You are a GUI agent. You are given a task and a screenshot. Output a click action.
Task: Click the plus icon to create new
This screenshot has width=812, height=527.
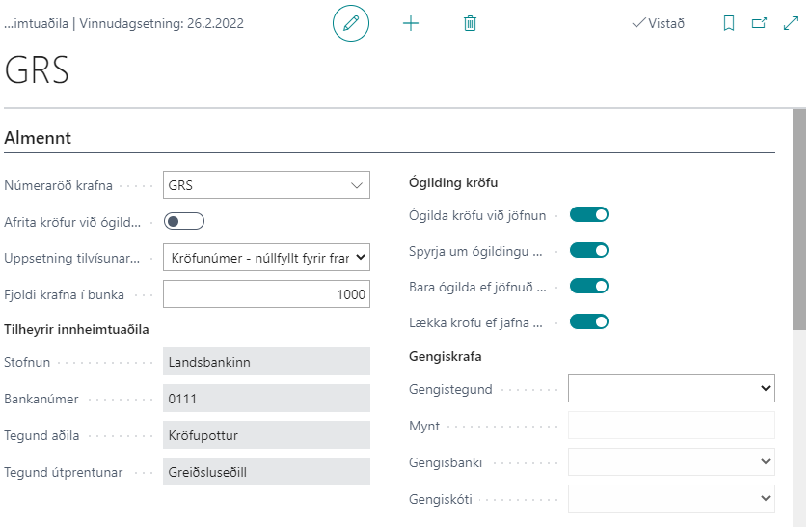411,23
